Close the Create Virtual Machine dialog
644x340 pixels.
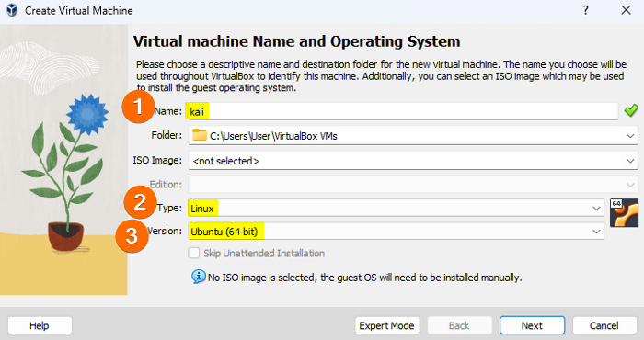[x=626, y=10]
